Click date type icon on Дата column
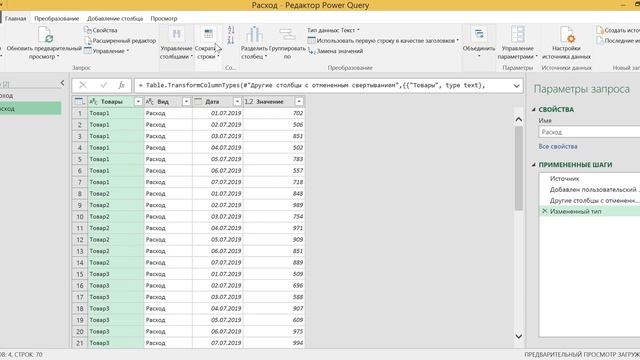 tap(198, 102)
